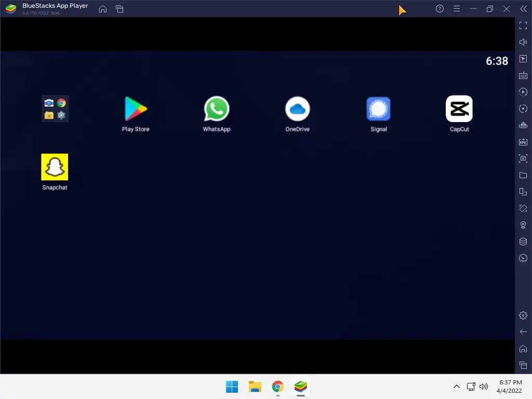
Task: Click the Android home icon in sidebar
Action: (x=523, y=349)
